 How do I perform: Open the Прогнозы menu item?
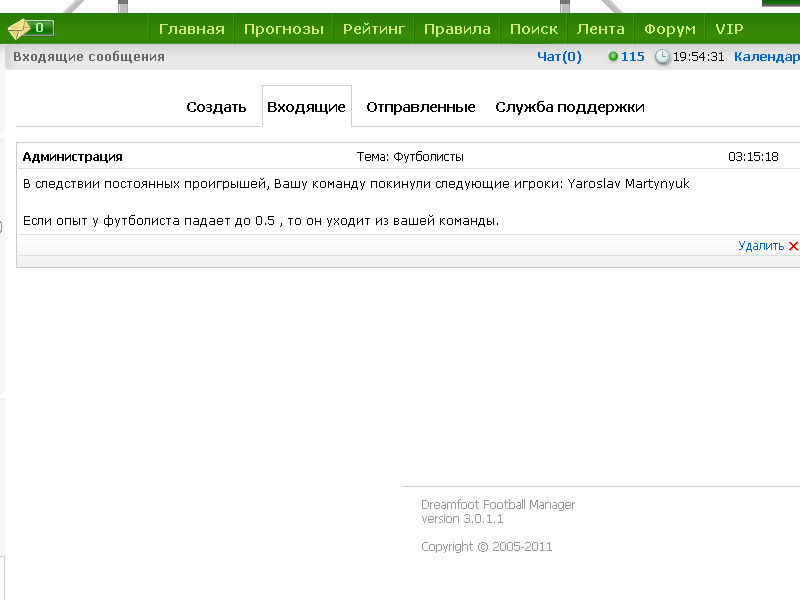(284, 29)
